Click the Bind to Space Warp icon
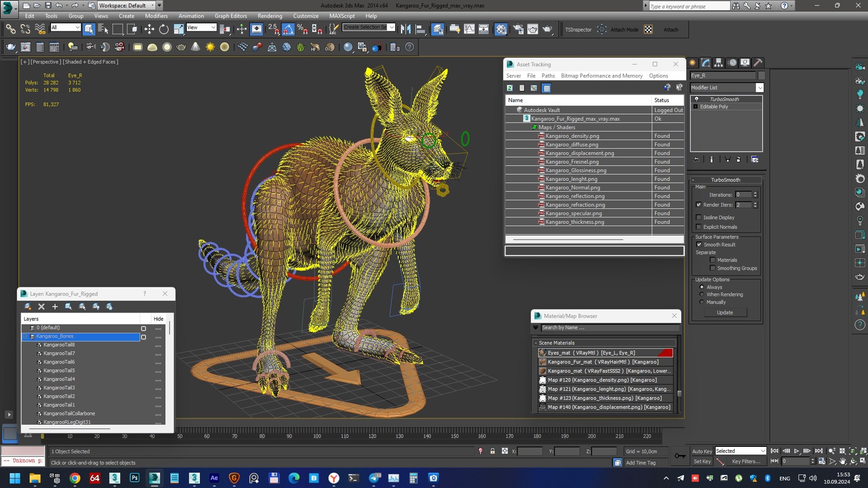 click(40, 29)
